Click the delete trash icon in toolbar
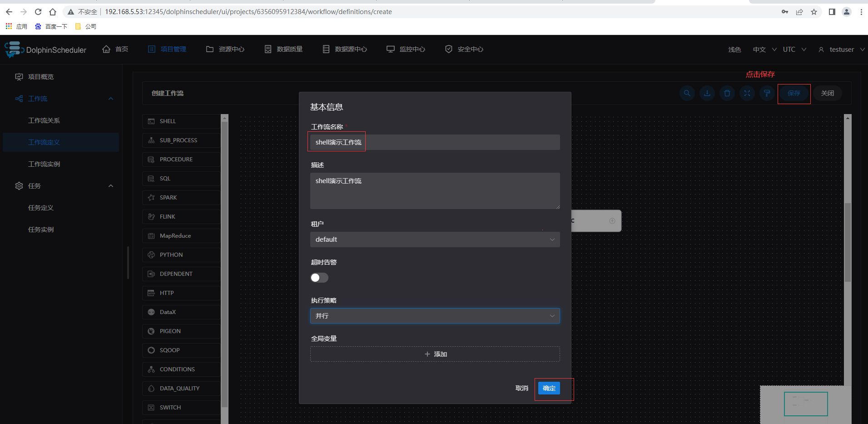868x424 pixels. click(x=727, y=93)
